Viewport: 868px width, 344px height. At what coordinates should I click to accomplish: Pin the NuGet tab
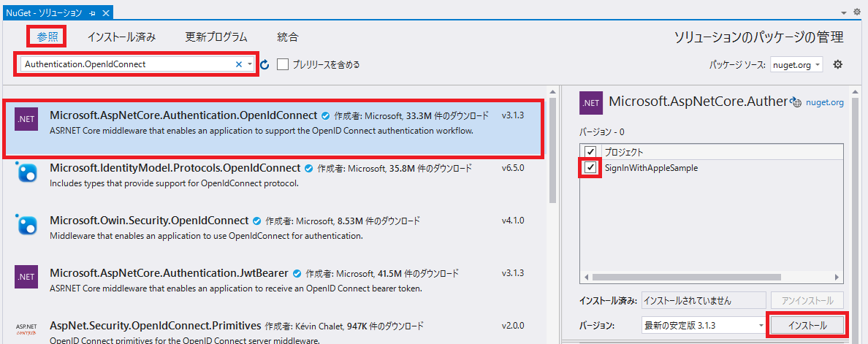[x=93, y=12]
